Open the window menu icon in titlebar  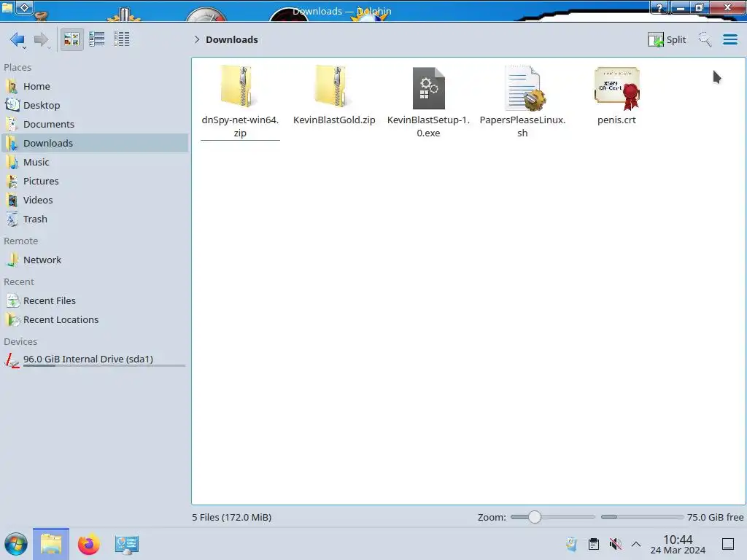click(7, 7)
